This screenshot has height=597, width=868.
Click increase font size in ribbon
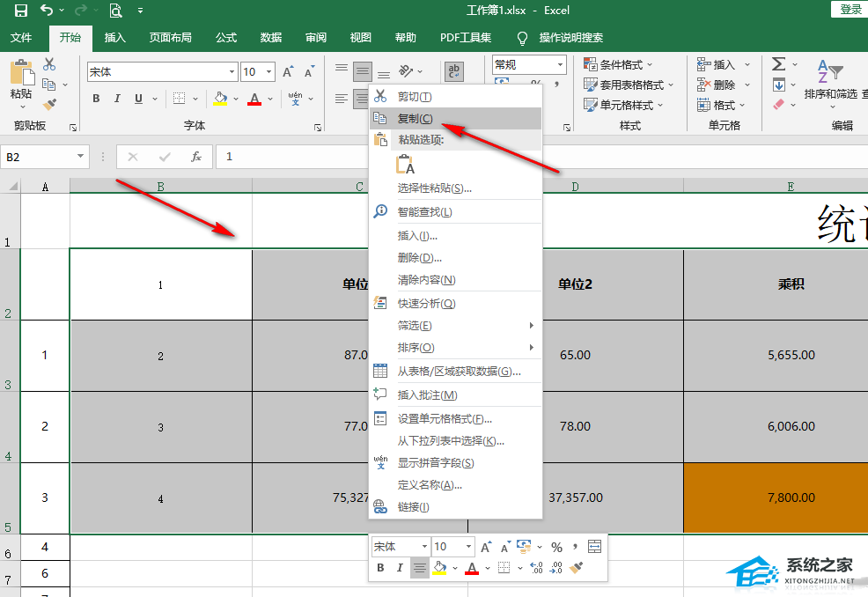click(x=287, y=72)
